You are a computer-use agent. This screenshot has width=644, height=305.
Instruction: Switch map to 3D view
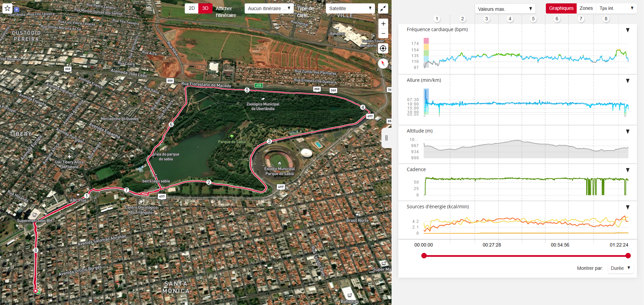pos(205,8)
